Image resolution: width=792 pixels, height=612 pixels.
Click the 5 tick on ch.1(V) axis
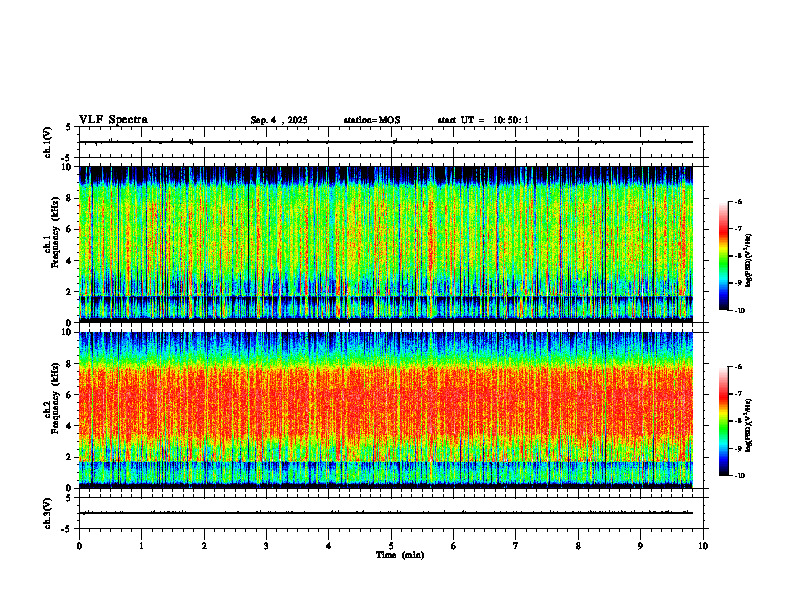tap(70, 127)
